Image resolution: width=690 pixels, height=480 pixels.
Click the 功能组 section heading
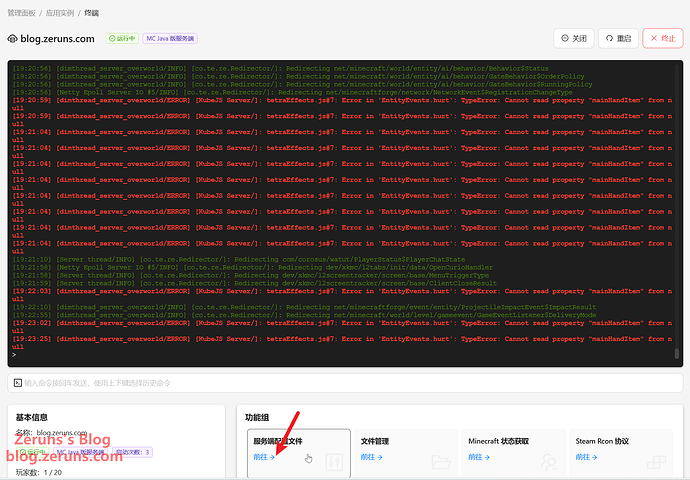257,417
